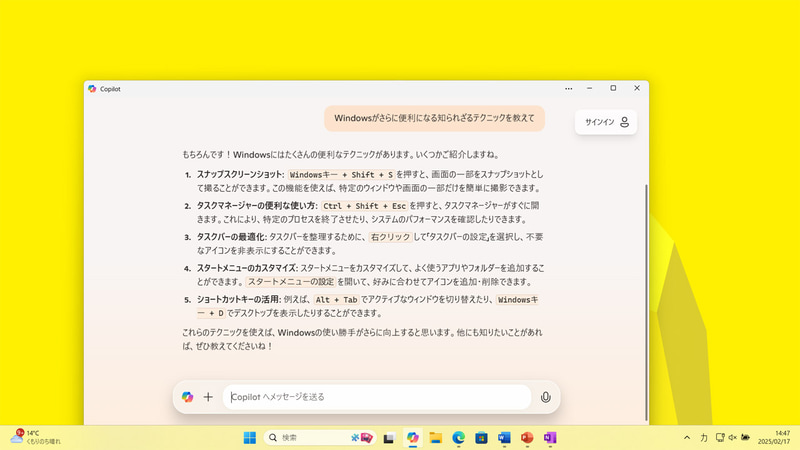This screenshot has height=450, width=800.
Task: Click the 'Windowsキー + Shift + S' shortcut chip
Action: coord(341,174)
